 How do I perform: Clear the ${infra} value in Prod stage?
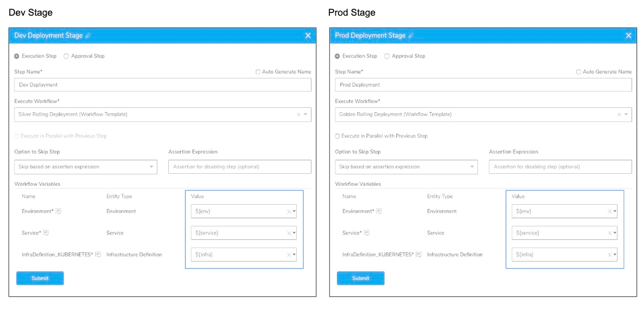pos(609,255)
